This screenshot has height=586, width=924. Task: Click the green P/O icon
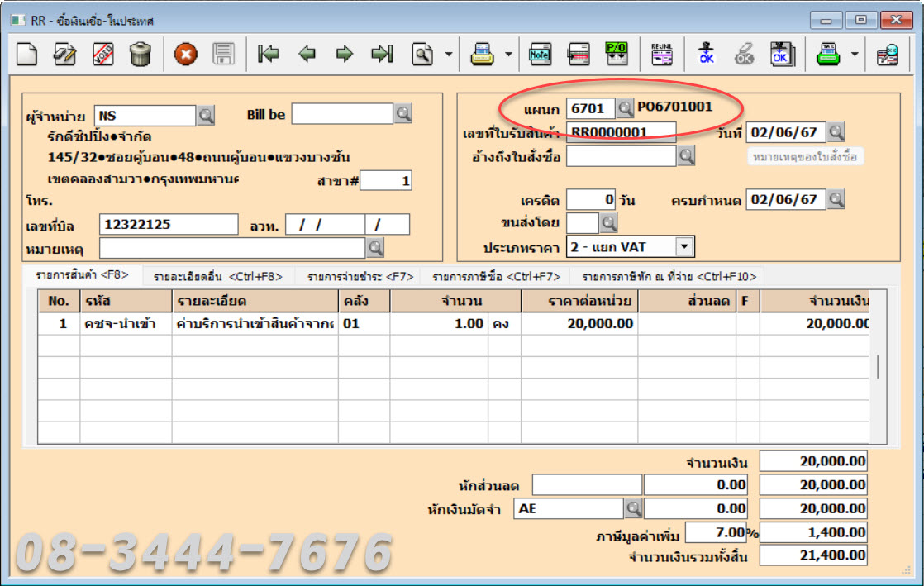coord(617,55)
